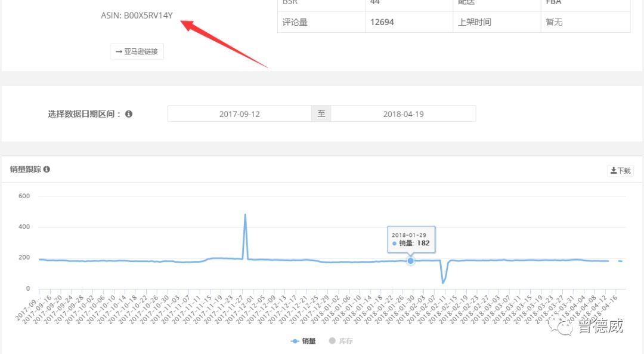Click the review count value 12694
Screen dimensions: 644x354
(x=382, y=23)
